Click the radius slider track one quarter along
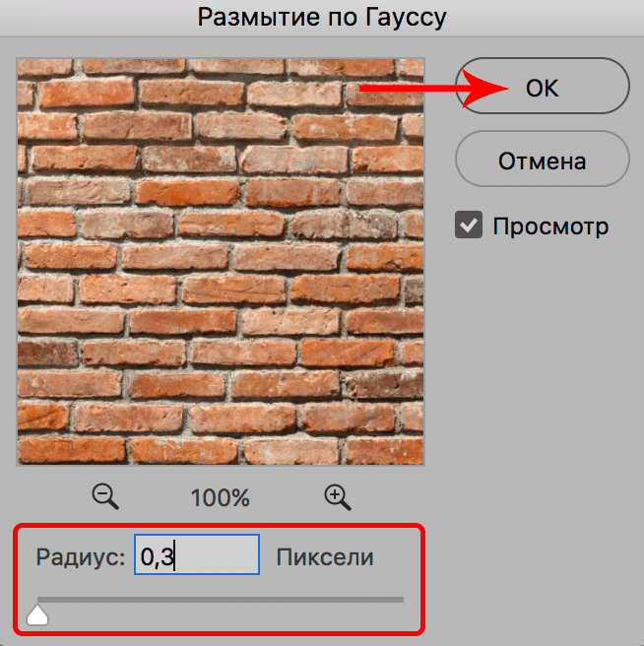 pos(129,599)
